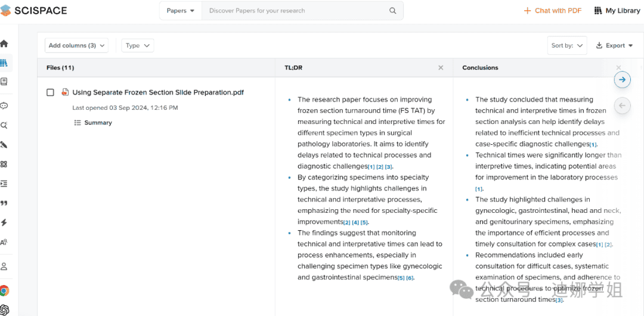Open Using Separate Frozen Section Slide Preparation.pdf
Screen dimensions: 644x316
click(x=157, y=92)
